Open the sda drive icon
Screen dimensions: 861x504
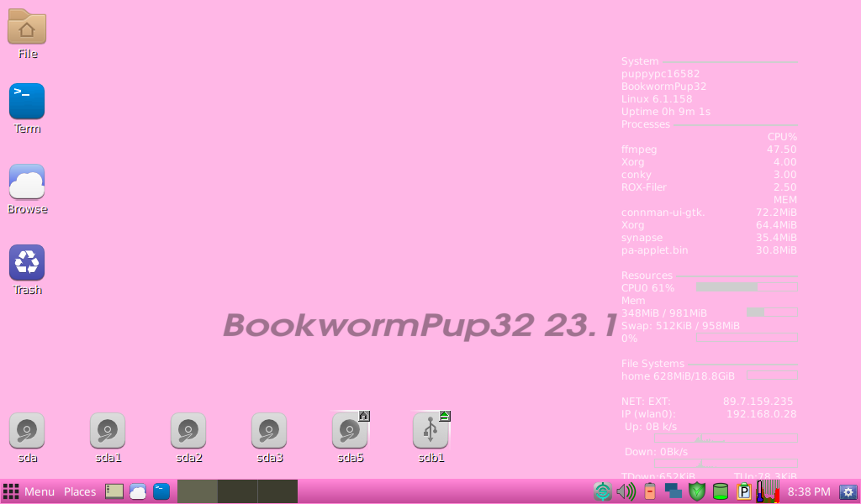27,431
